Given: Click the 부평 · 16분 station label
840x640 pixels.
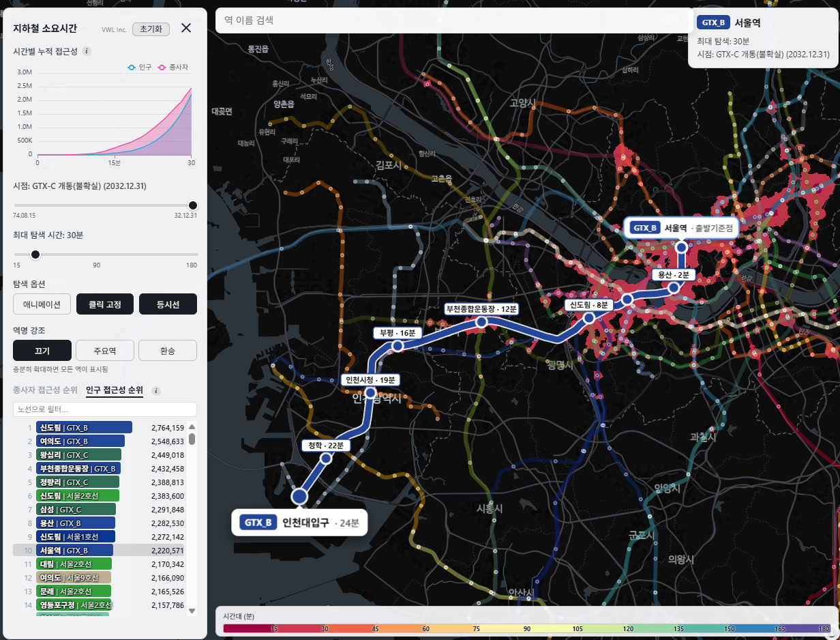Looking at the screenshot, I should (x=398, y=333).
